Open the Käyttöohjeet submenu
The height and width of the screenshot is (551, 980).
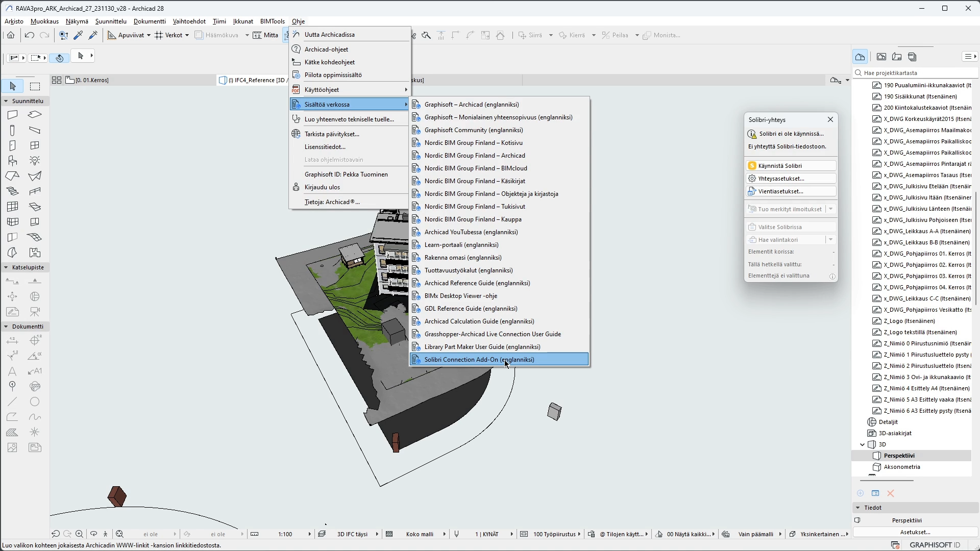[350, 90]
